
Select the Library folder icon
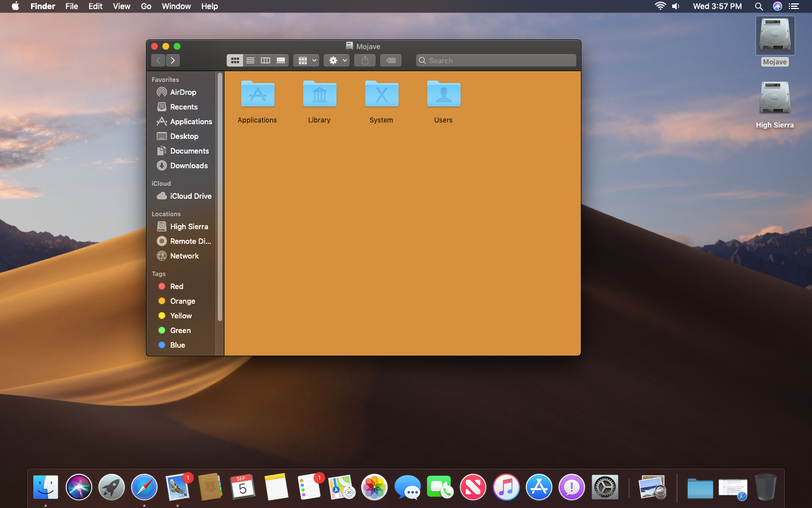point(320,94)
